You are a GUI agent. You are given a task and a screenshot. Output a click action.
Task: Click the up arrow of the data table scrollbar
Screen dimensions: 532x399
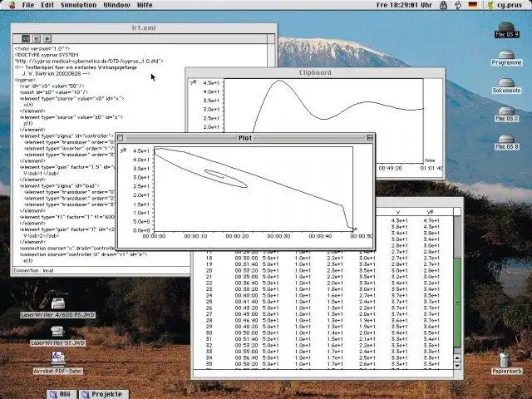[457, 358]
